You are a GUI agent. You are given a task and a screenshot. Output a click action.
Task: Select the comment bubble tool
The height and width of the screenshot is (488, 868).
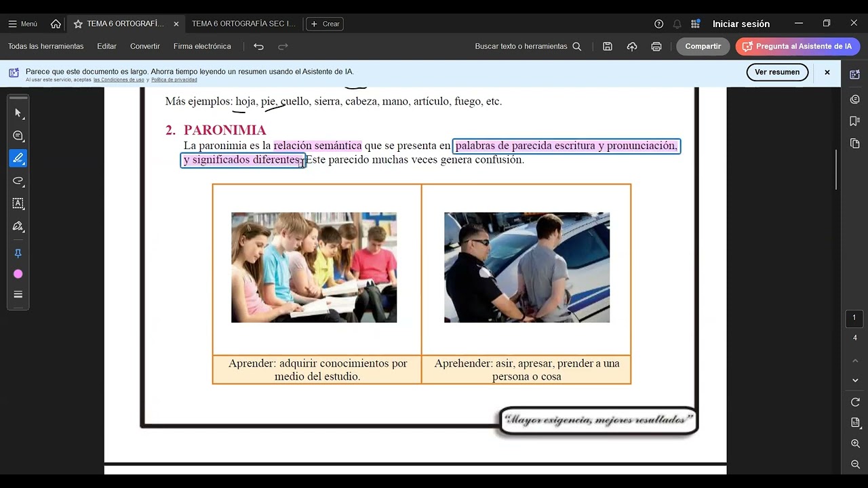point(18,136)
